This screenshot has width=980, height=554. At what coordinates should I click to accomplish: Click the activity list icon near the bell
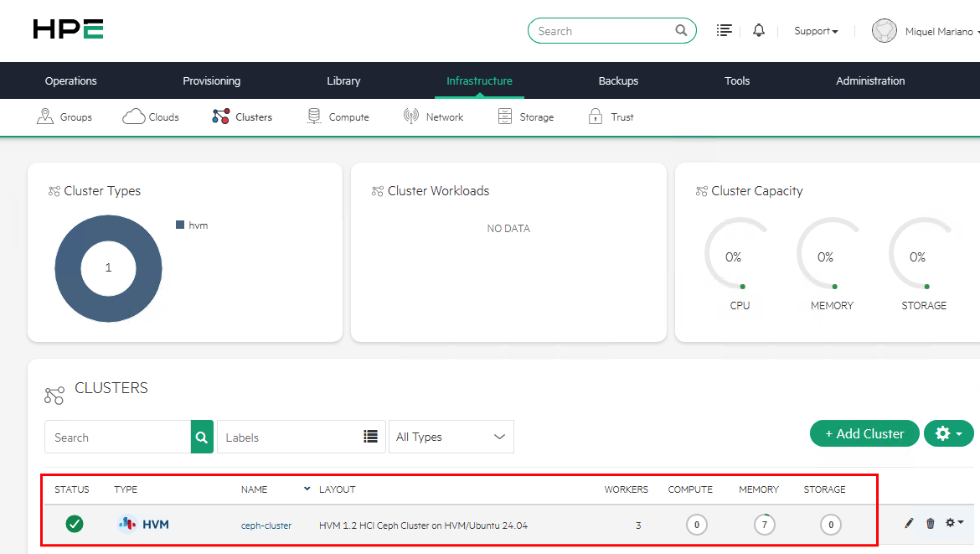(725, 30)
